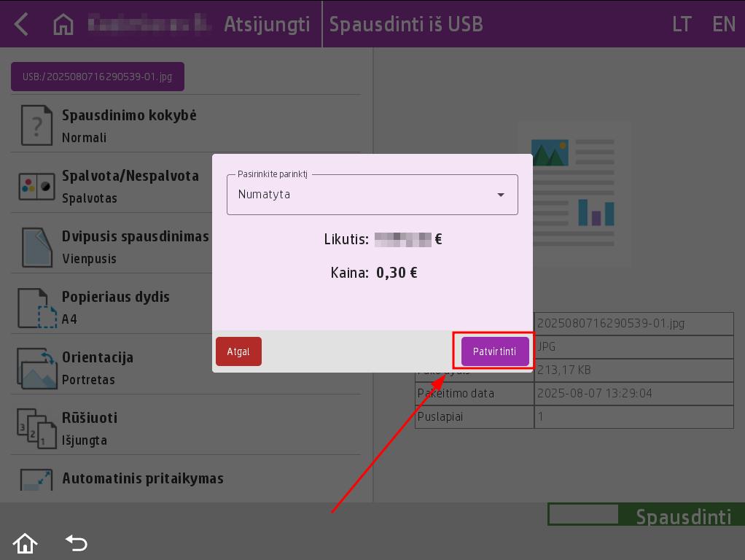Select the color/mono palette icon
Image resolution: width=745 pixels, height=560 pixels.
[36, 187]
